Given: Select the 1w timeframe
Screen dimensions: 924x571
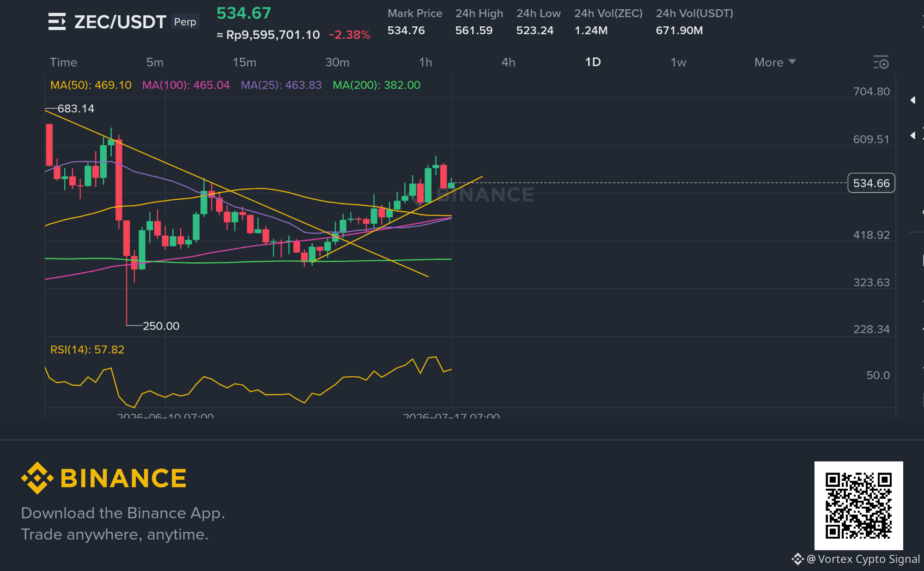Looking at the screenshot, I should pos(678,62).
